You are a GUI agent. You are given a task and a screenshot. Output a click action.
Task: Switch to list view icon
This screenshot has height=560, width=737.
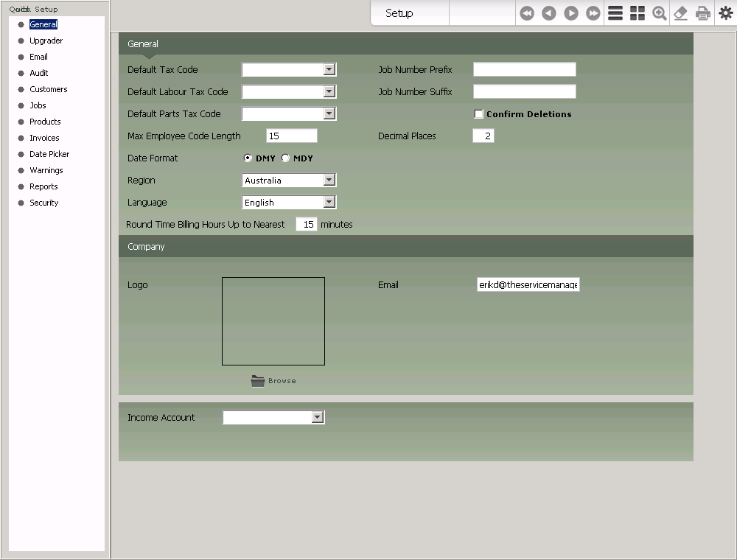[x=615, y=13]
